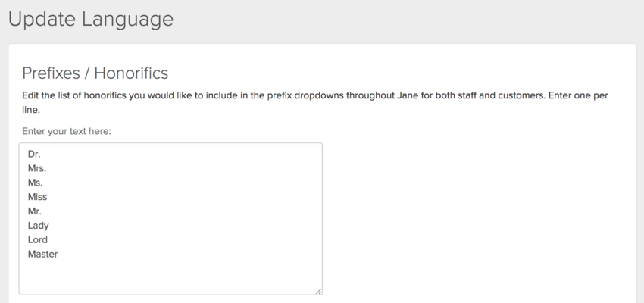Select the "Miss" line in the list
Screen dimensions: 644x303
coord(37,197)
